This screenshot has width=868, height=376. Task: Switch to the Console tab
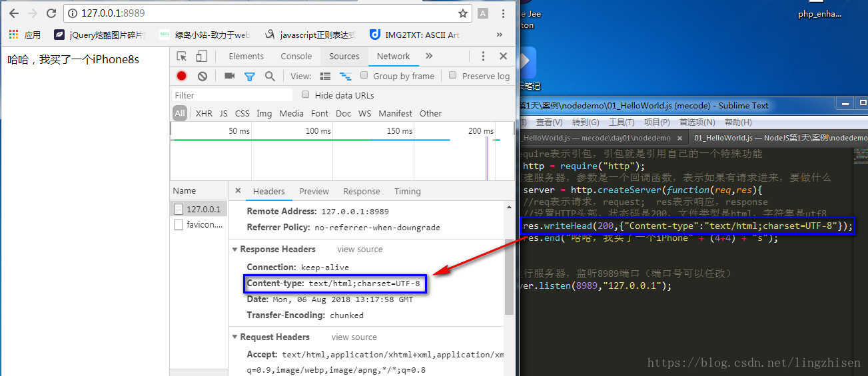click(x=296, y=57)
